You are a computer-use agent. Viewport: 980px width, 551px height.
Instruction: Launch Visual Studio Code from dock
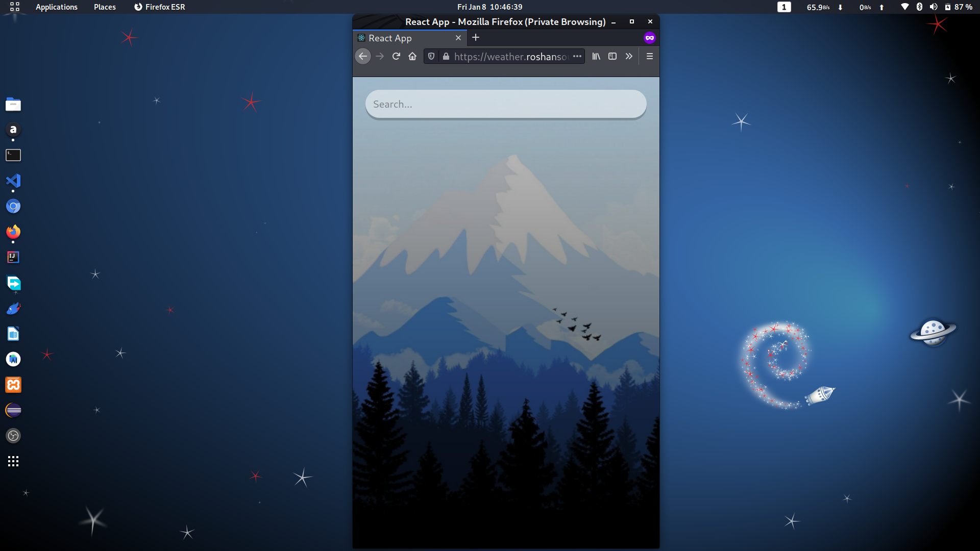pyautogui.click(x=13, y=181)
